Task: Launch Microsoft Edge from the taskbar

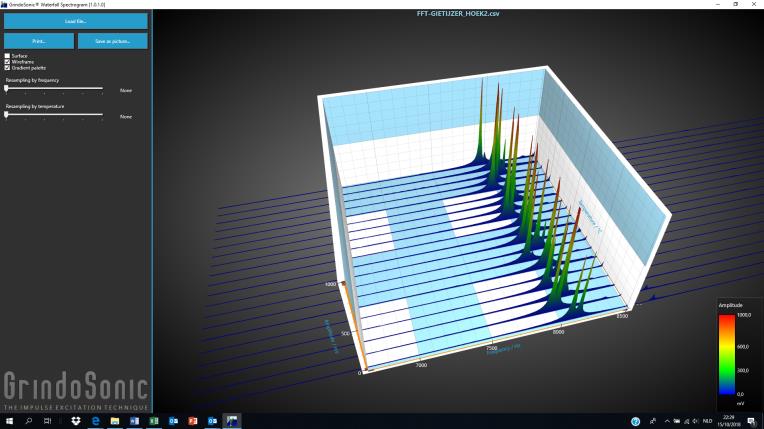Action: pyautogui.click(x=96, y=421)
